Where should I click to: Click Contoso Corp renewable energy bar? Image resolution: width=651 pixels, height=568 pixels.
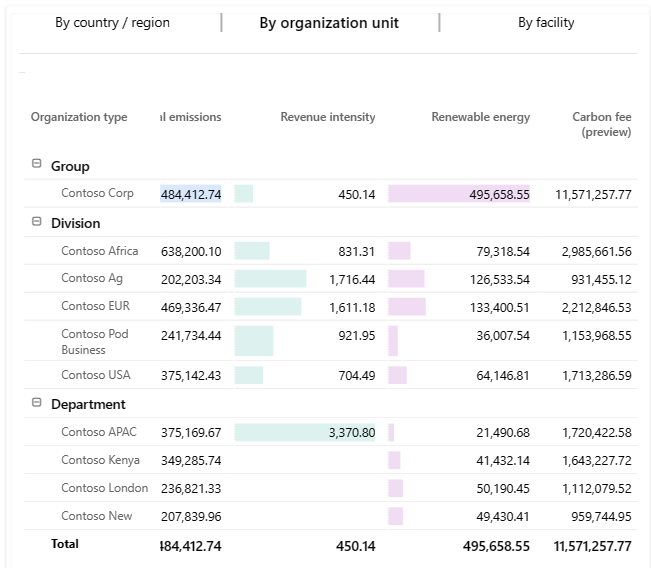click(x=459, y=194)
